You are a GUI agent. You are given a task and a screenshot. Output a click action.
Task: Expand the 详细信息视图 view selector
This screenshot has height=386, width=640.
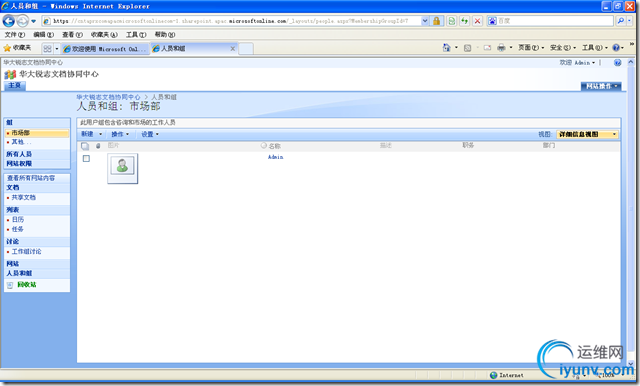(x=587, y=134)
